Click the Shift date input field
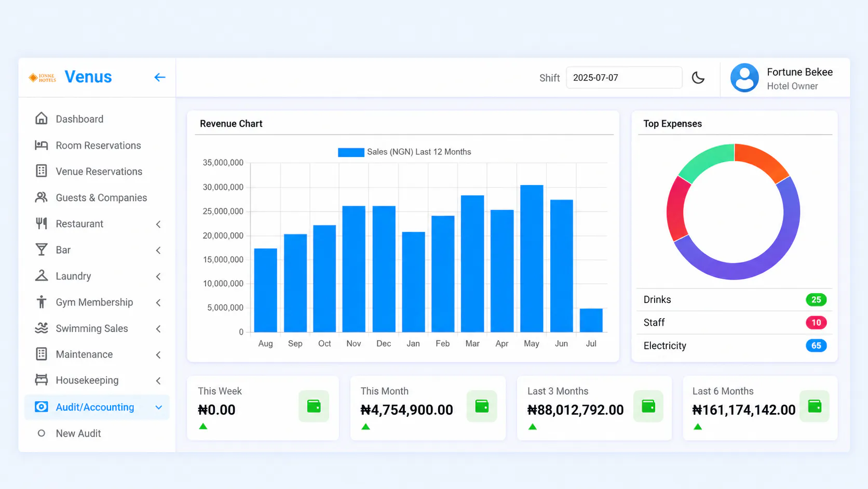This screenshot has height=489, width=868. point(624,77)
